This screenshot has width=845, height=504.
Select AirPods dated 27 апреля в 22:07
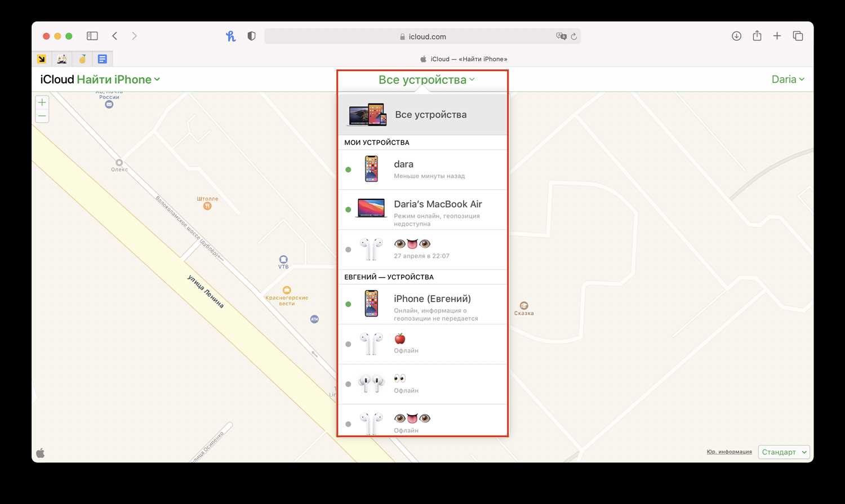click(x=422, y=249)
